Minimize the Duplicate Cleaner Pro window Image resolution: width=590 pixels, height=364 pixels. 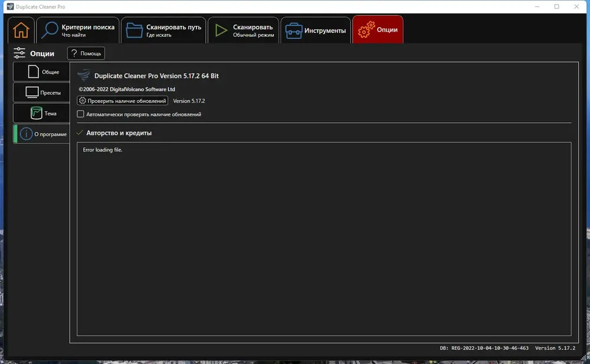pos(537,6)
